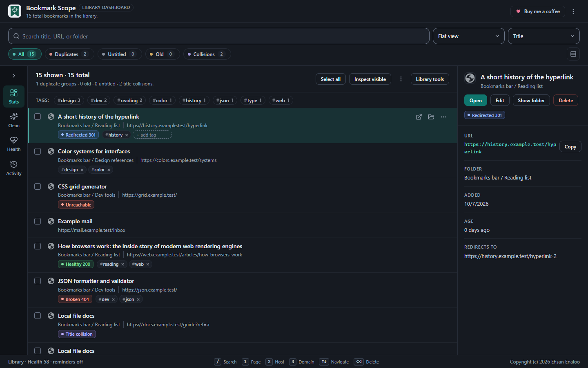Filter by Duplicates
The image size is (588, 368).
click(69, 54)
